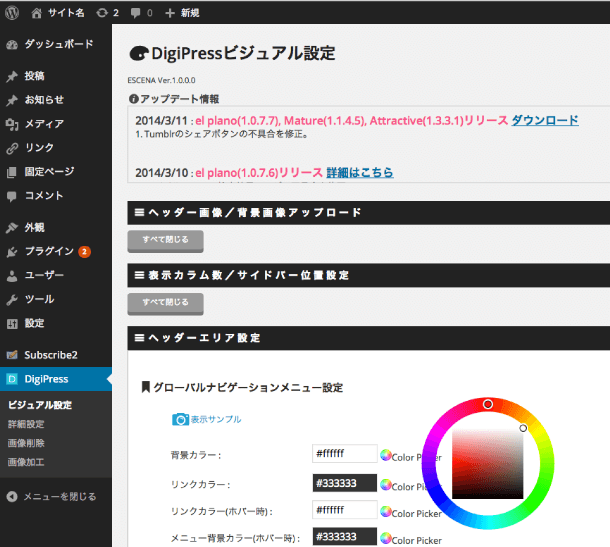Collapse the 表示カラム数／サイドバー位置設定 section header
Image resolution: width=610 pixels, height=547 pixels.
[x=368, y=275]
